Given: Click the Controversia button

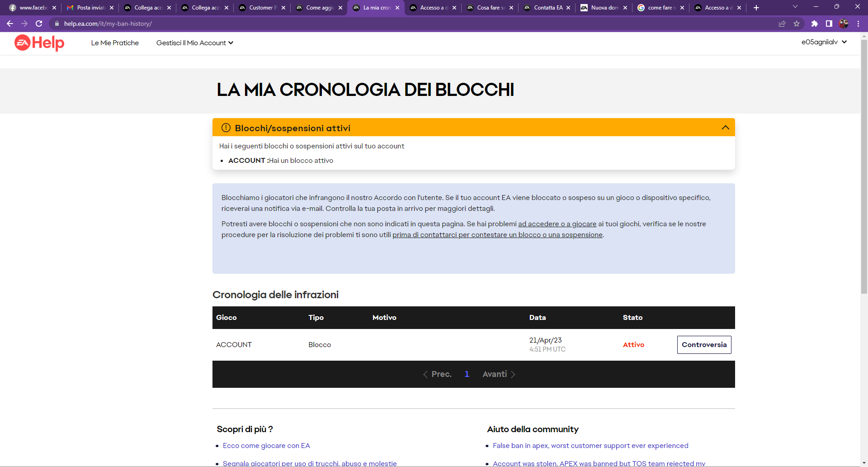Looking at the screenshot, I should coord(704,345).
